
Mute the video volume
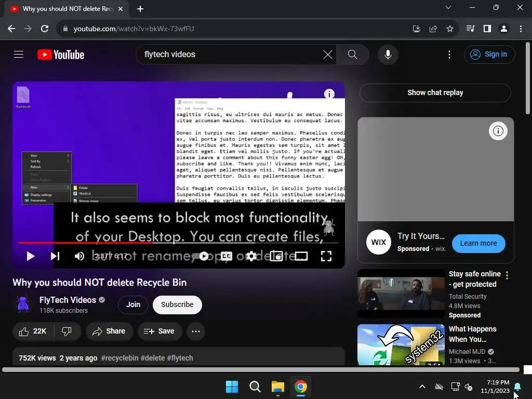(x=79, y=256)
